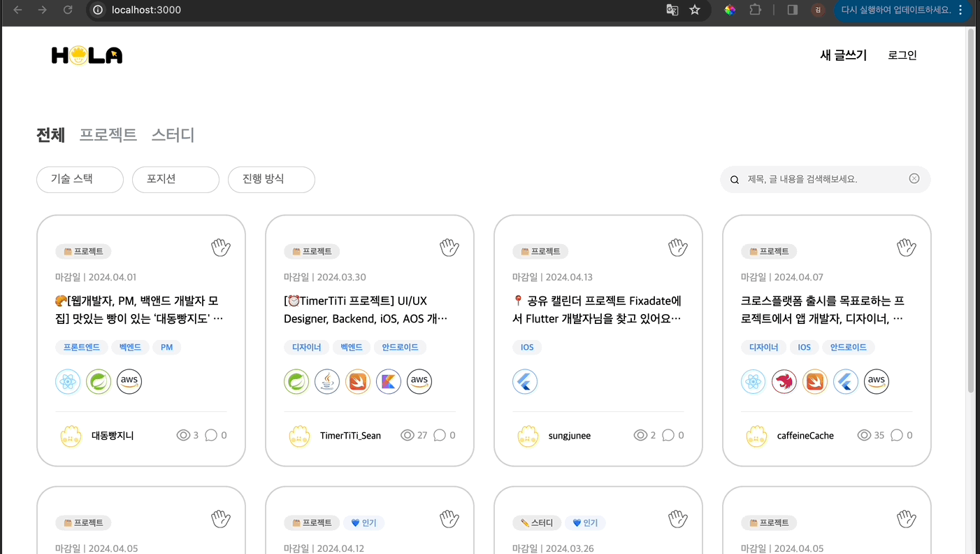The image size is (980, 554).
Task: Open the browser profile avatar menu
Action: [818, 10]
